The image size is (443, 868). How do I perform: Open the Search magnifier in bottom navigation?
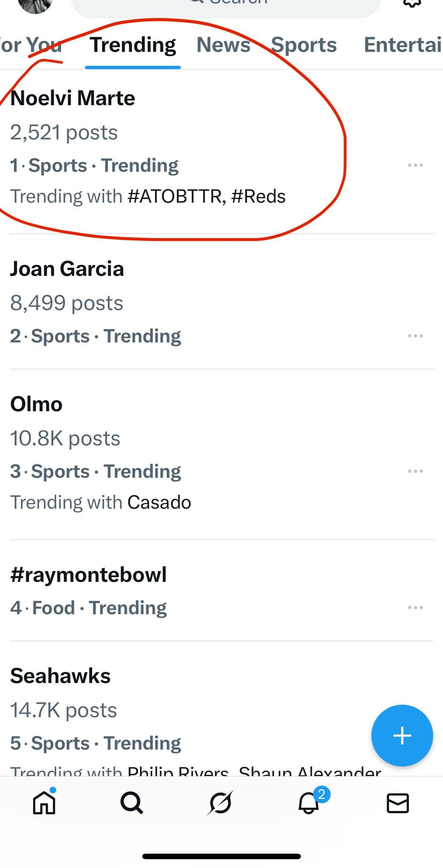click(132, 803)
